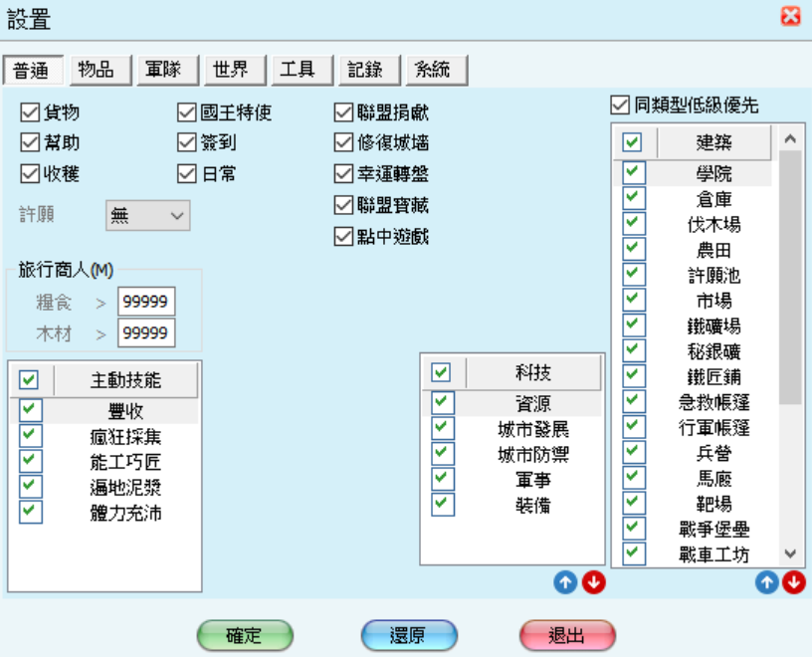Uncheck the 聯盟捐獻 checkbox
The height and width of the screenshot is (657, 812).
tap(344, 111)
